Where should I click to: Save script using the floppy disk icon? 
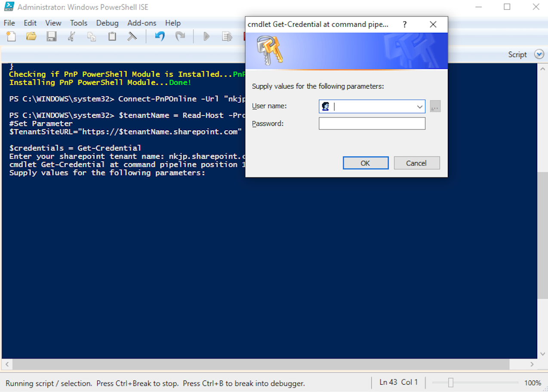(52, 37)
